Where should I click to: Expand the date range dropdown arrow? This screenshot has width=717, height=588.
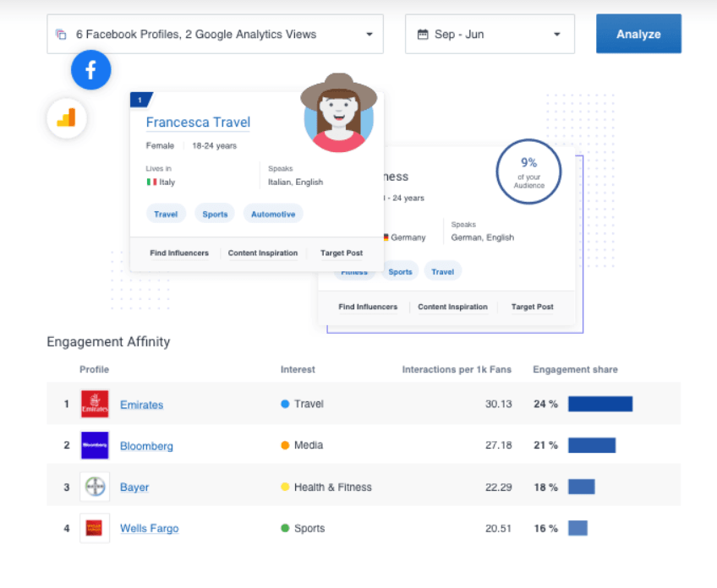[556, 35]
